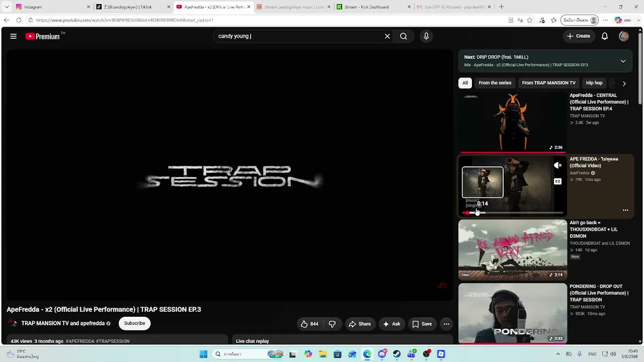Open PONDERING - DROP OUT video thumbnail
The height and width of the screenshot is (362, 644).
click(513, 314)
